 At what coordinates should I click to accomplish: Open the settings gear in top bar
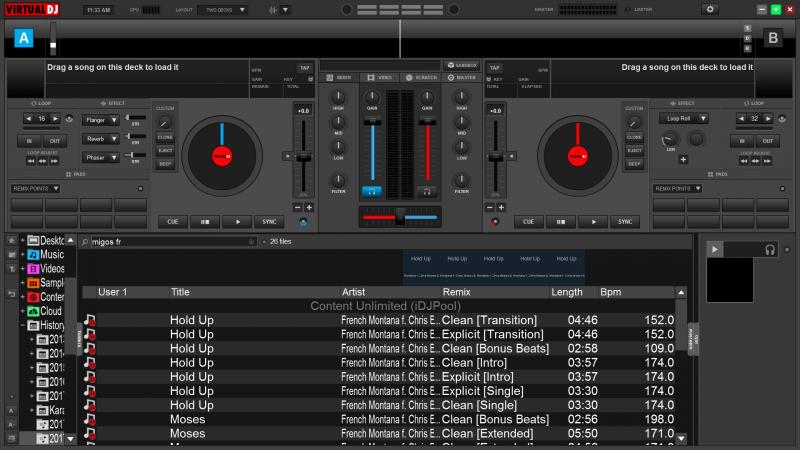click(x=710, y=9)
